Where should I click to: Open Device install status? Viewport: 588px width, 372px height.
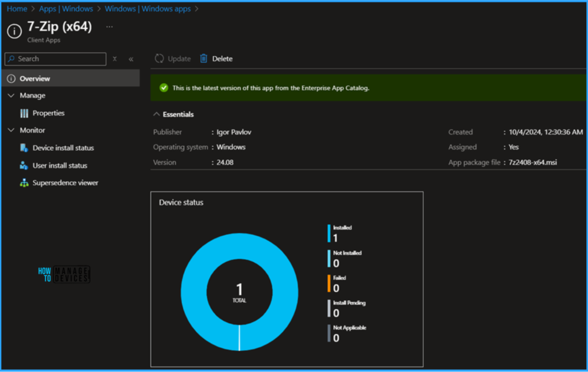[x=63, y=148]
